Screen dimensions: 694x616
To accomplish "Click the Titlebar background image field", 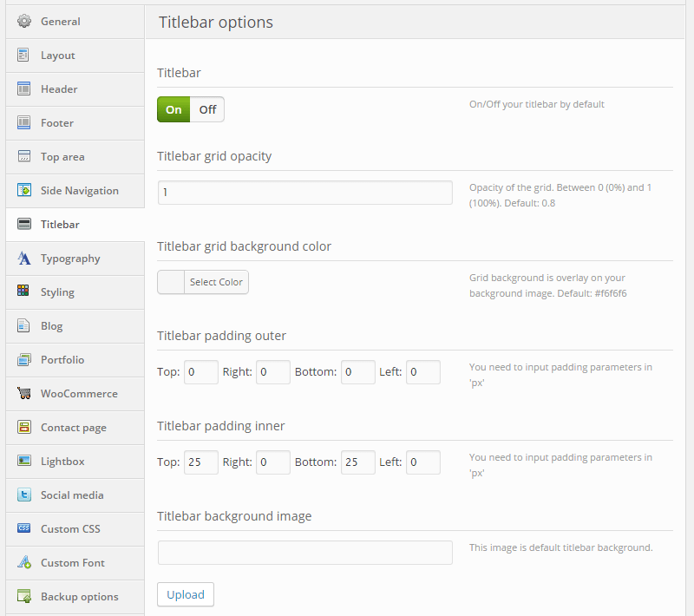I will [x=304, y=553].
